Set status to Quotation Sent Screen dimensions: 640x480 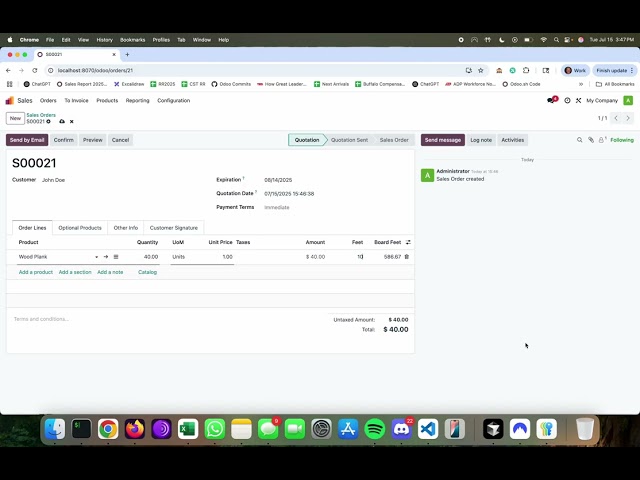pyautogui.click(x=349, y=140)
